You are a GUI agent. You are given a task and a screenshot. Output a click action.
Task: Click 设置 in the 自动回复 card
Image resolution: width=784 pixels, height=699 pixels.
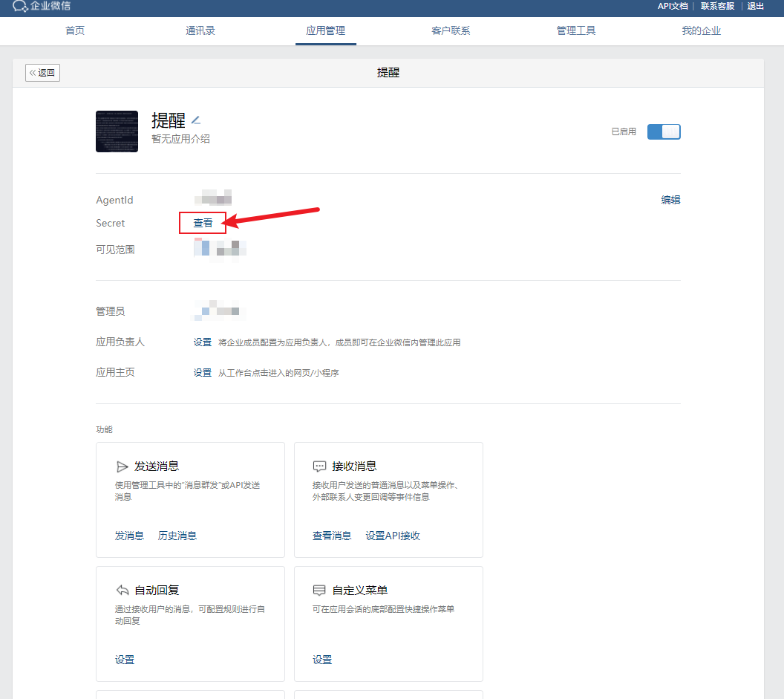[125, 660]
